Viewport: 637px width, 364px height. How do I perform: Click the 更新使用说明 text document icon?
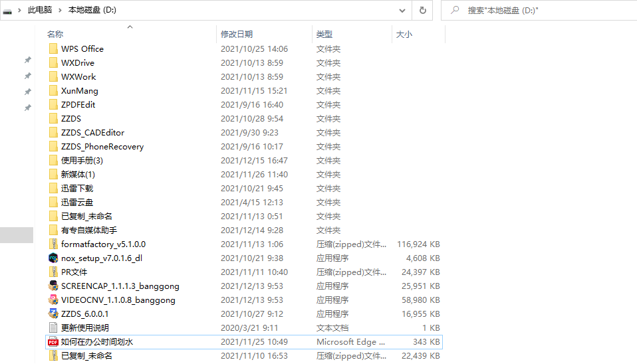[53, 327]
